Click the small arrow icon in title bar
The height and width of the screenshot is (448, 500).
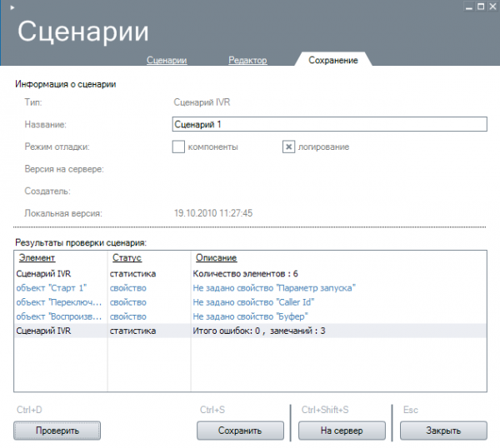coord(11,7)
